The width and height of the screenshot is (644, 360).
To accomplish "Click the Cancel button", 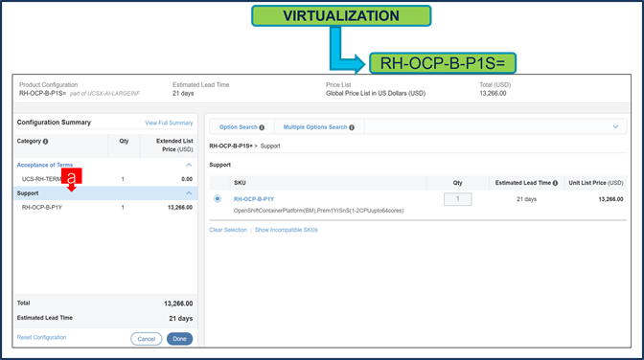I will (x=147, y=339).
